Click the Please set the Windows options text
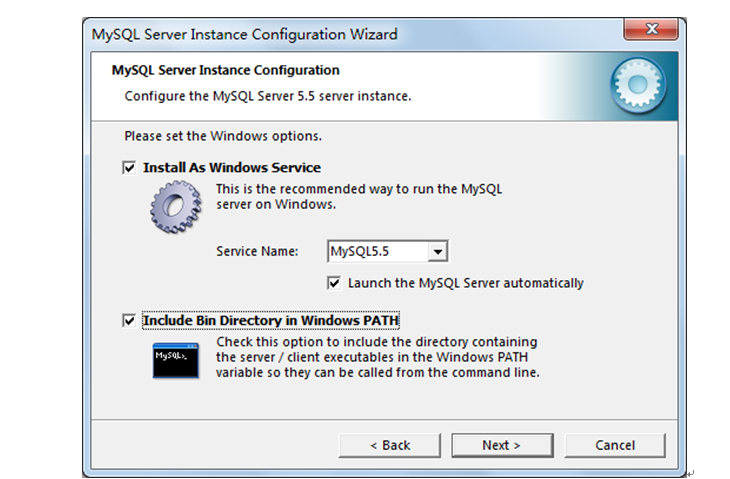The height and width of the screenshot is (479, 730). tap(223, 136)
